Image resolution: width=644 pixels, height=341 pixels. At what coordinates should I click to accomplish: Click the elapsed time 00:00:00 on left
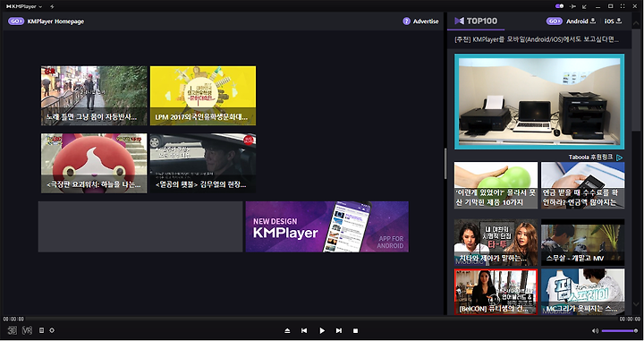pyautogui.click(x=13, y=319)
